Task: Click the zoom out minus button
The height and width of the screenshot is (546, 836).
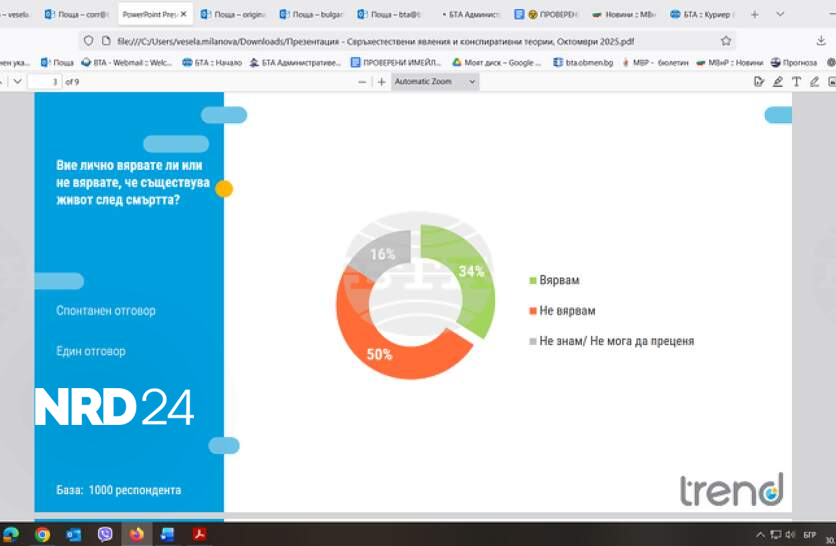Action: pyautogui.click(x=362, y=82)
